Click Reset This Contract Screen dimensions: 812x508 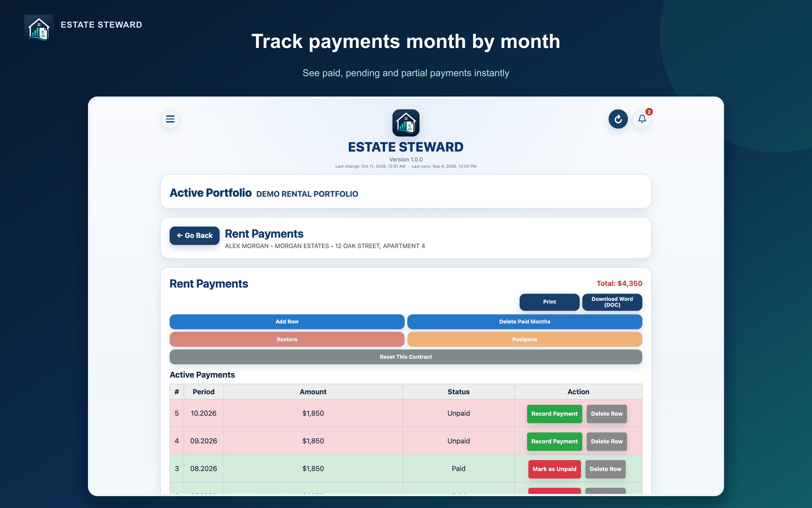(x=406, y=357)
